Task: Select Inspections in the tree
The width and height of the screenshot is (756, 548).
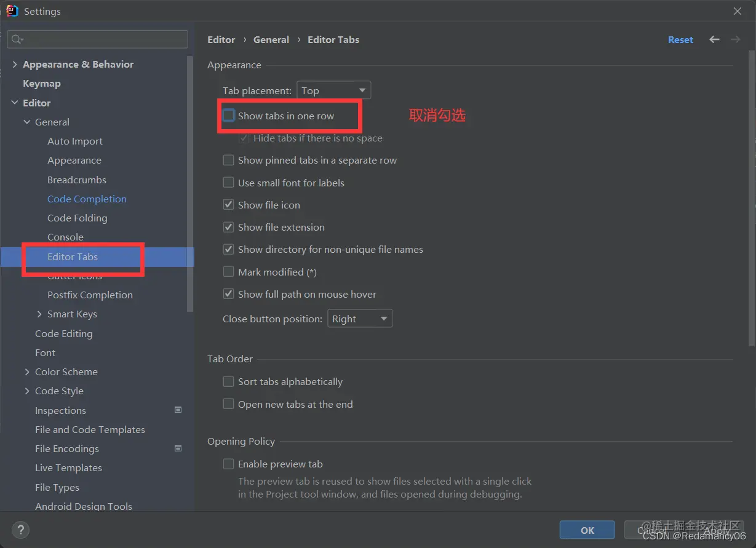Action: pos(60,410)
